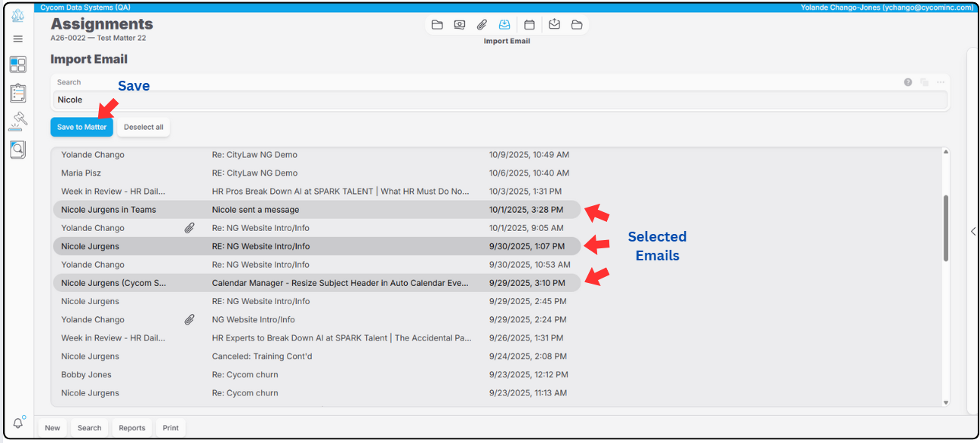980x443 pixels.
Task: Deselect the Nicole sent a message email
Action: (x=317, y=210)
